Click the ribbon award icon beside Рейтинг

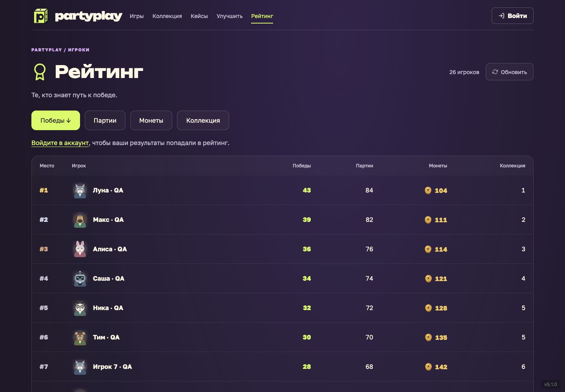click(x=40, y=72)
